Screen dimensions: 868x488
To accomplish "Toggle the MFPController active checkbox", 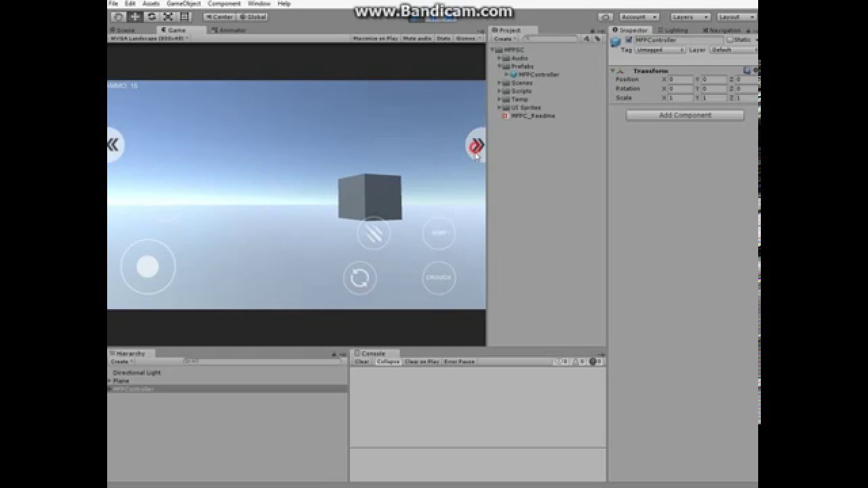I will point(629,40).
